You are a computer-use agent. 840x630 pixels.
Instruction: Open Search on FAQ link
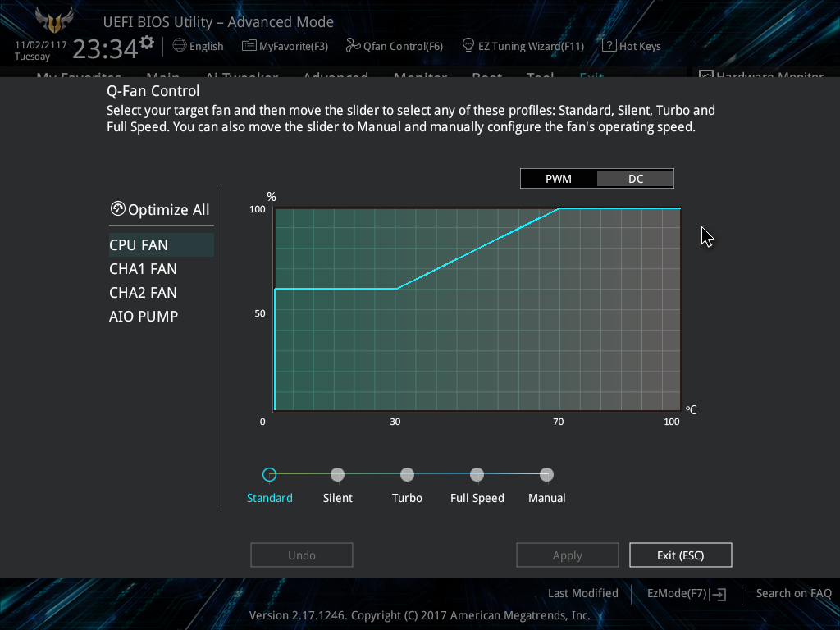point(793,593)
